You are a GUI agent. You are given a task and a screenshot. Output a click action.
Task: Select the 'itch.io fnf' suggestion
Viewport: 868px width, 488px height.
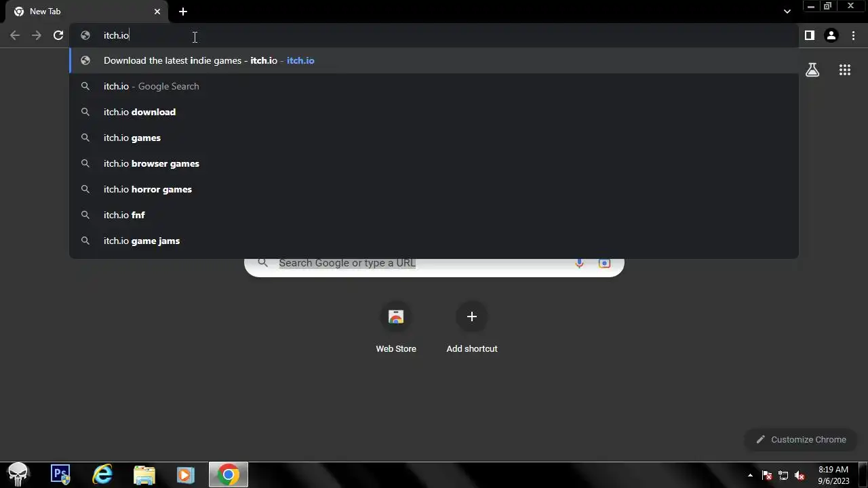click(x=434, y=215)
